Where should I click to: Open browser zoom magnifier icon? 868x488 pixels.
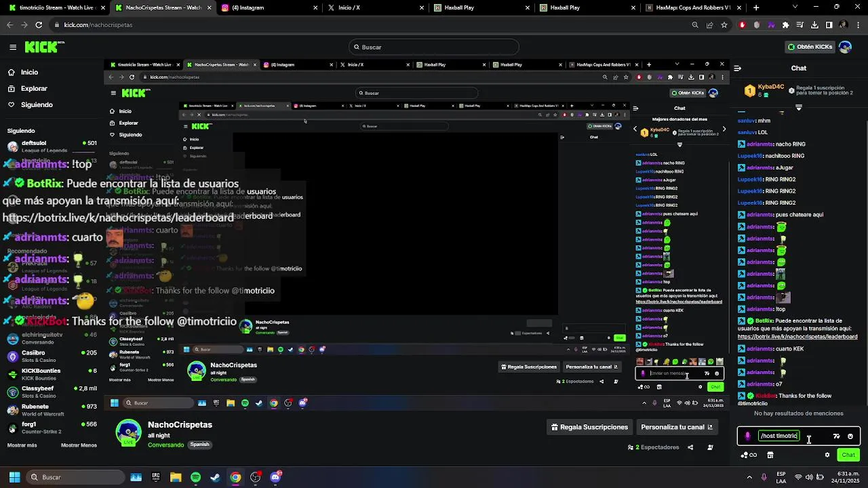click(695, 24)
